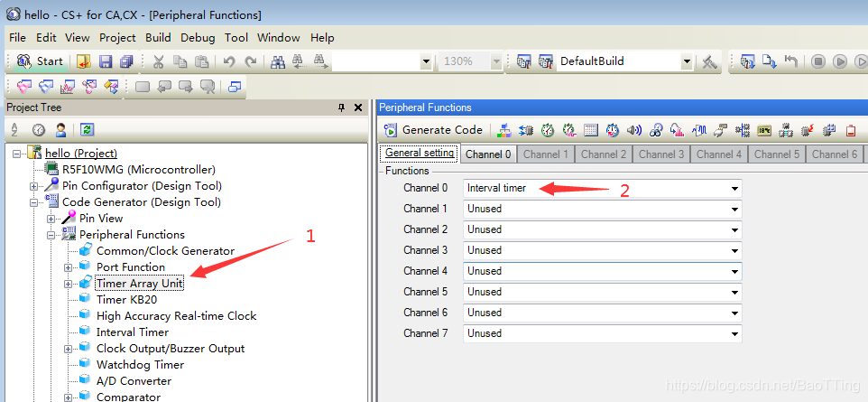Open the Project menu
The image size is (868, 402).
pyautogui.click(x=117, y=38)
